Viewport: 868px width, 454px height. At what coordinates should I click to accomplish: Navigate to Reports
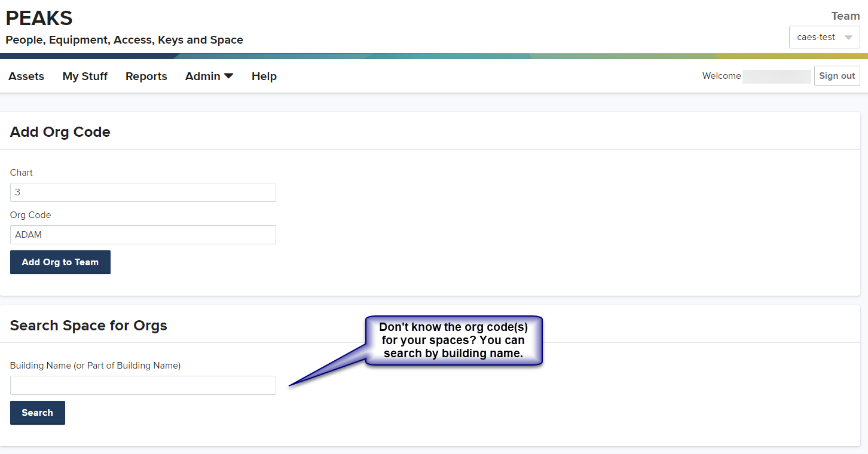[146, 76]
